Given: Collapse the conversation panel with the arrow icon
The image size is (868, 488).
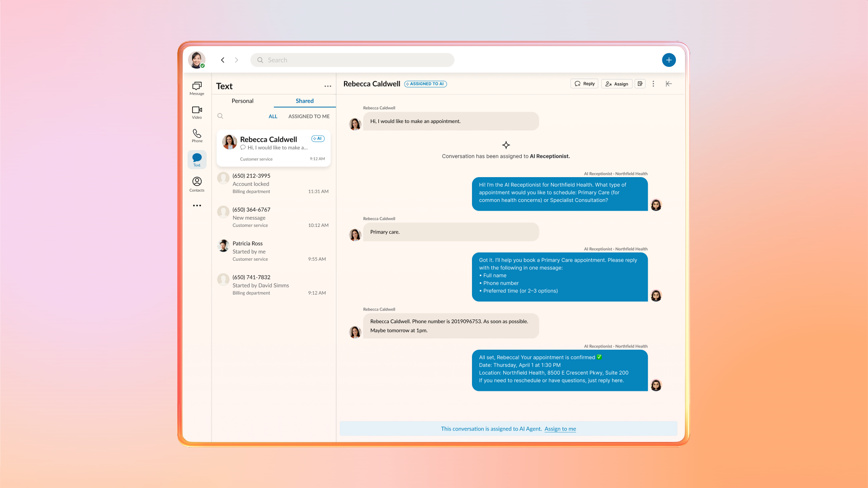Looking at the screenshot, I should 669,84.
